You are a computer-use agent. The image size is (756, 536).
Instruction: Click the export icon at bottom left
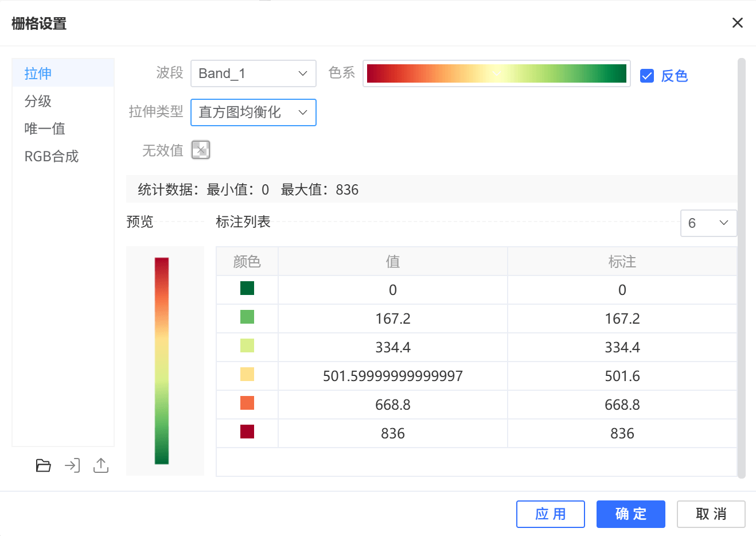(x=101, y=465)
